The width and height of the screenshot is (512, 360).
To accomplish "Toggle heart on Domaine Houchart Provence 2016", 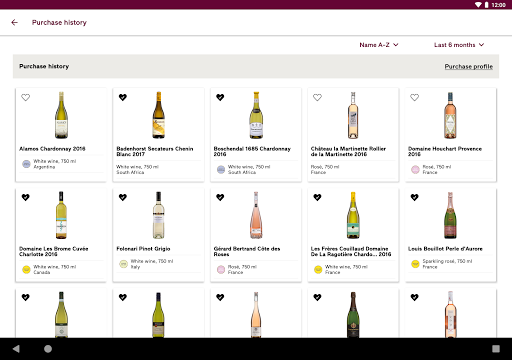I will (x=414, y=97).
